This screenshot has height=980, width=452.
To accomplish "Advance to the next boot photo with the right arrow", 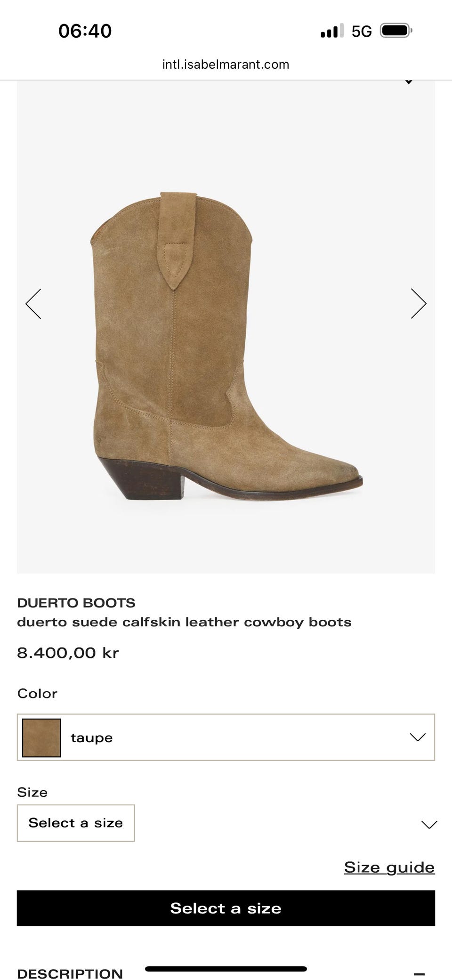I will (419, 304).
